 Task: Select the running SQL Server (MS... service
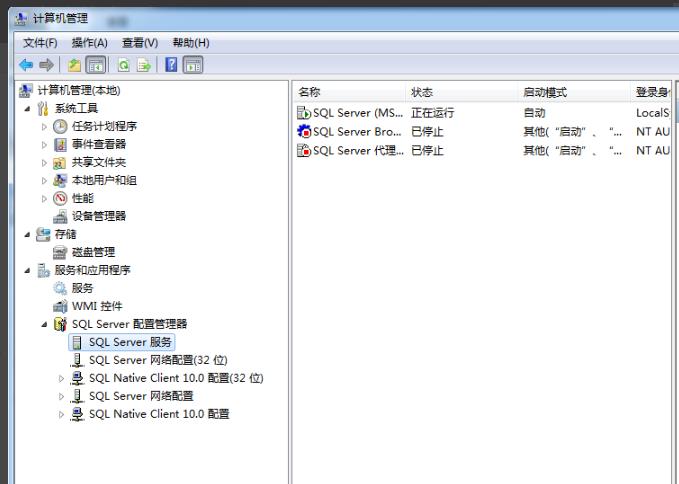355,113
